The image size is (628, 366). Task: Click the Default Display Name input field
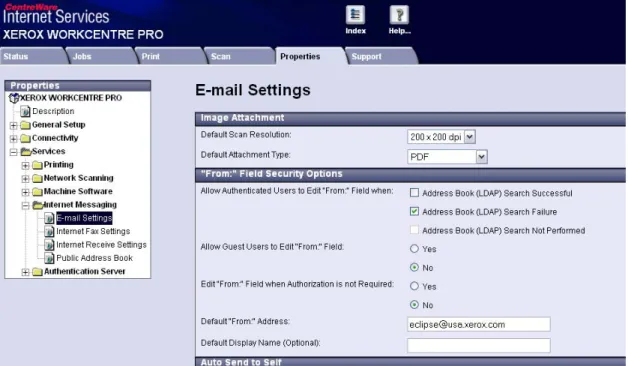(x=479, y=345)
